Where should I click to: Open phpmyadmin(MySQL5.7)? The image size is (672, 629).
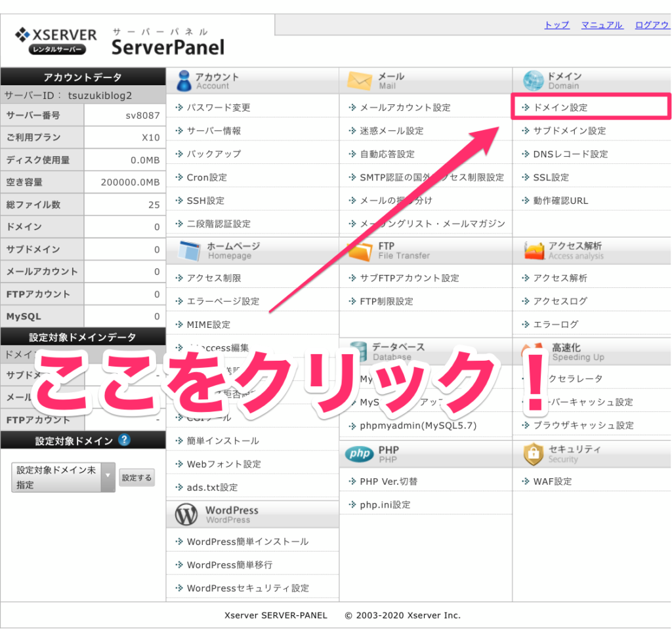tap(418, 426)
